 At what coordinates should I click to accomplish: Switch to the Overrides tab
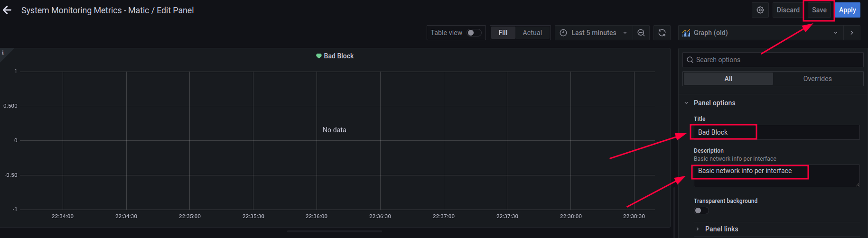pyautogui.click(x=817, y=79)
